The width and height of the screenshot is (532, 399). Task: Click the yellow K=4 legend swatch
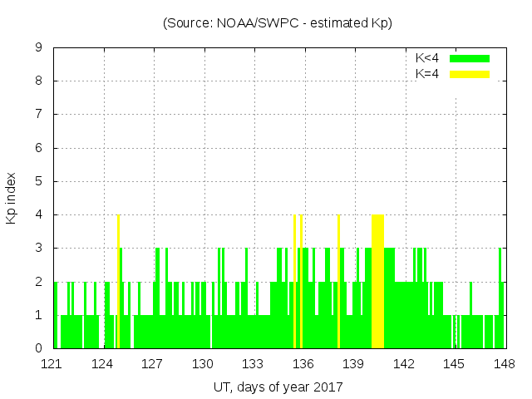pos(470,74)
